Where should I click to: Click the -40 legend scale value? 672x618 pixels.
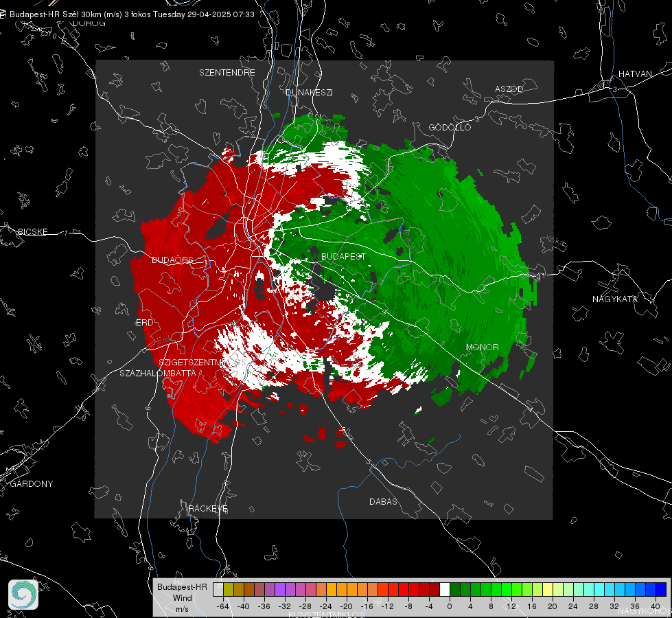(x=243, y=606)
